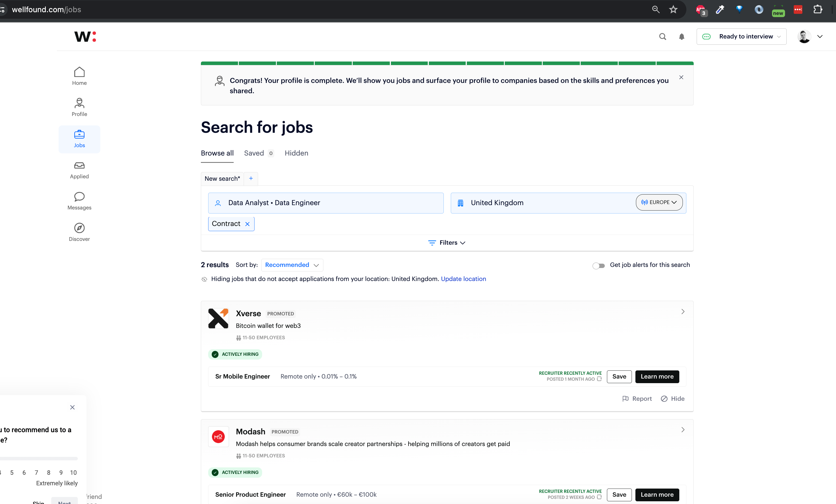
Task: Click the Update location link
Action: (463, 279)
